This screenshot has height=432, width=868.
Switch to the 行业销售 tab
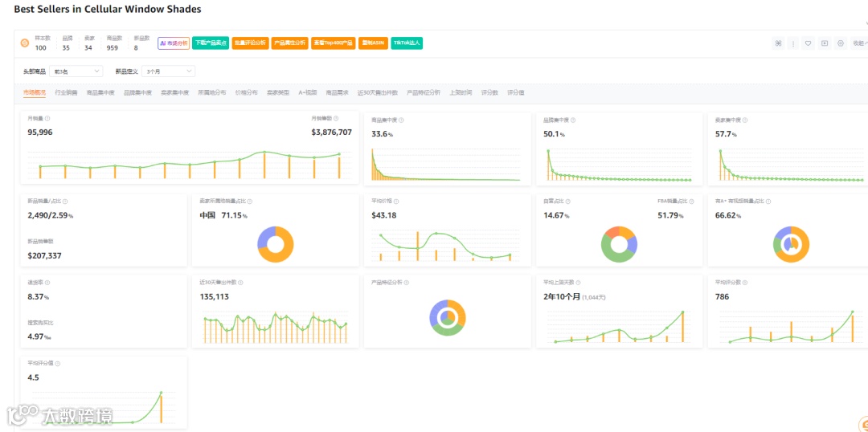tap(66, 92)
